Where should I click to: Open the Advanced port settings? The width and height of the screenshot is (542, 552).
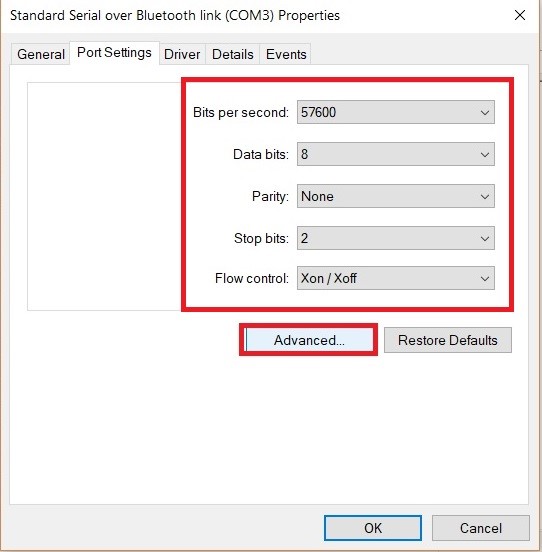309,340
